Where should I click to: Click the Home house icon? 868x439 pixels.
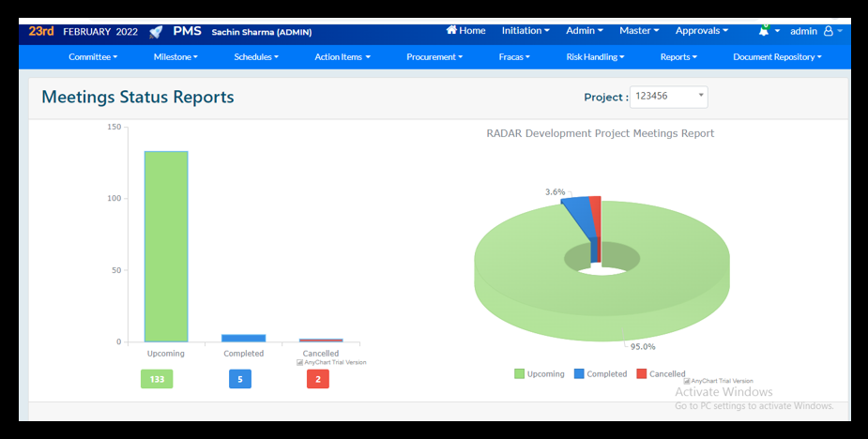(451, 30)
